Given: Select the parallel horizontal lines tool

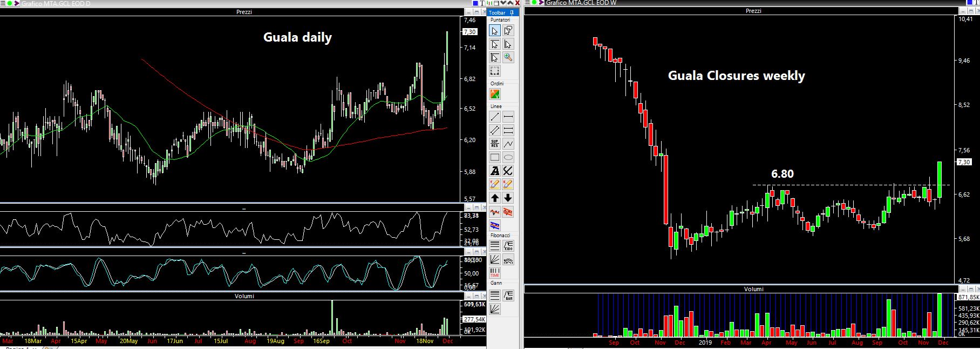Looking at the screenshot, I should (x=508, y=130).
